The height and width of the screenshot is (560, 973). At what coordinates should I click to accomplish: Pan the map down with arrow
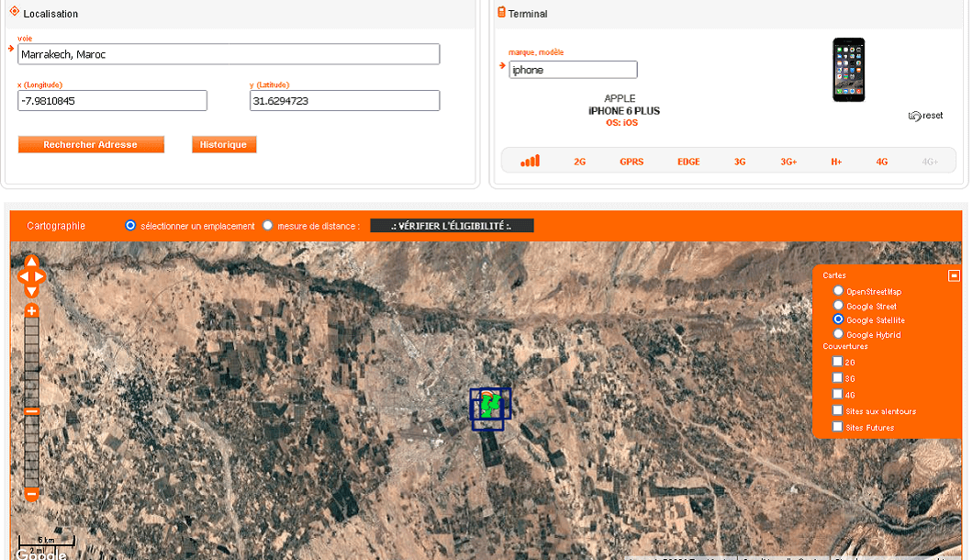(x=31, y=290)
